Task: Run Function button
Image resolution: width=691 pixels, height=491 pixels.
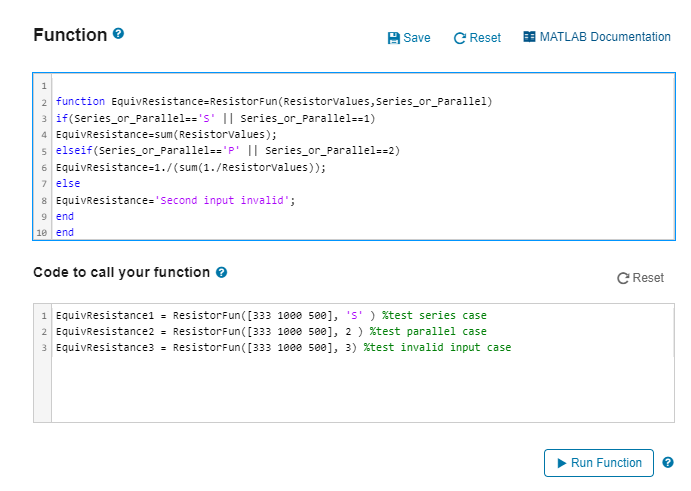Action: click(x=598, y=463)
